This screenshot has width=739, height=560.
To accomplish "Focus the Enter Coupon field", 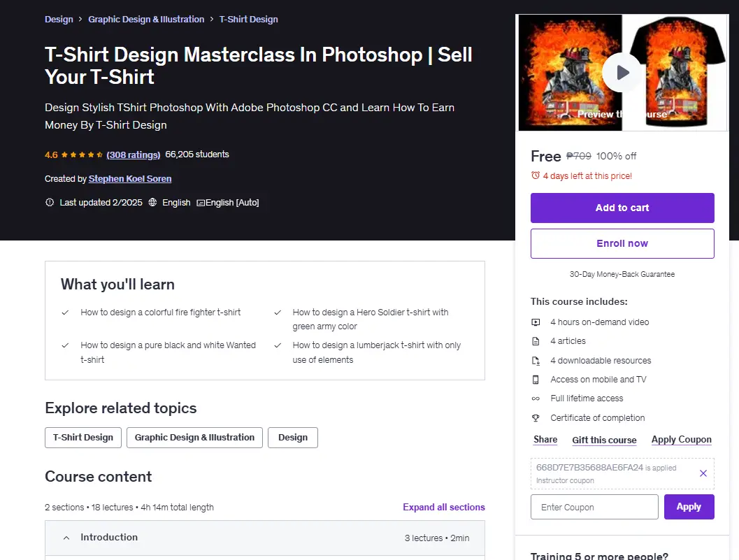I will tap(594, 507).
